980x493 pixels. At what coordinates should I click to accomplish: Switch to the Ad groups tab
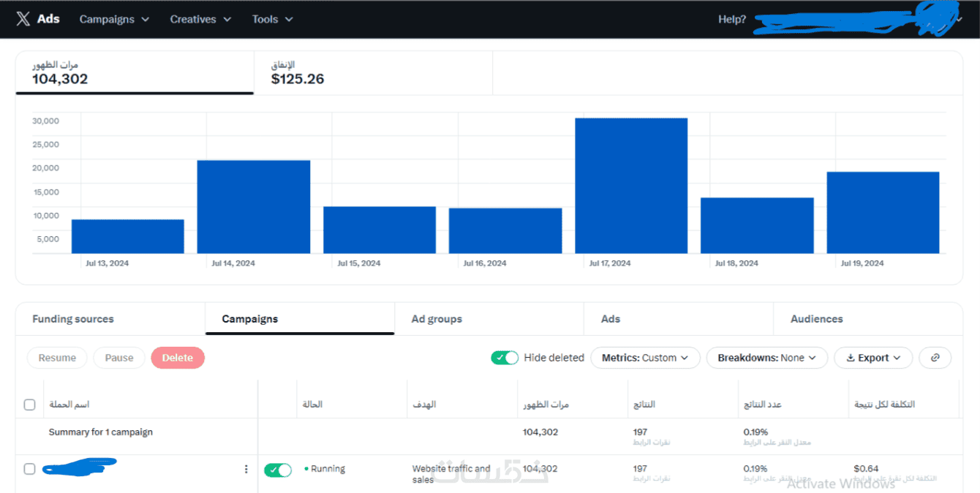(x=437, y=319)
